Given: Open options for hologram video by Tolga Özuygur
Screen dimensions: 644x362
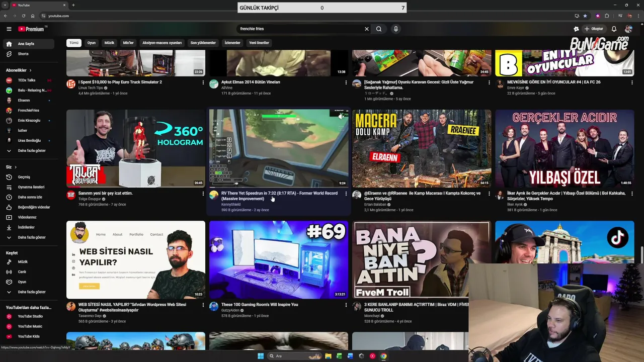Looking at the screenshot, I should pos(203,194).
